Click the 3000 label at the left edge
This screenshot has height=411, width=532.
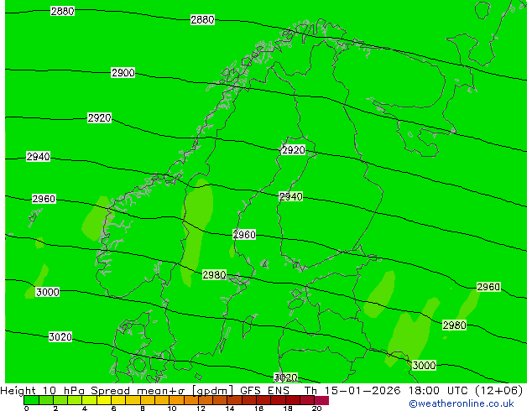[x=48, y=292]
